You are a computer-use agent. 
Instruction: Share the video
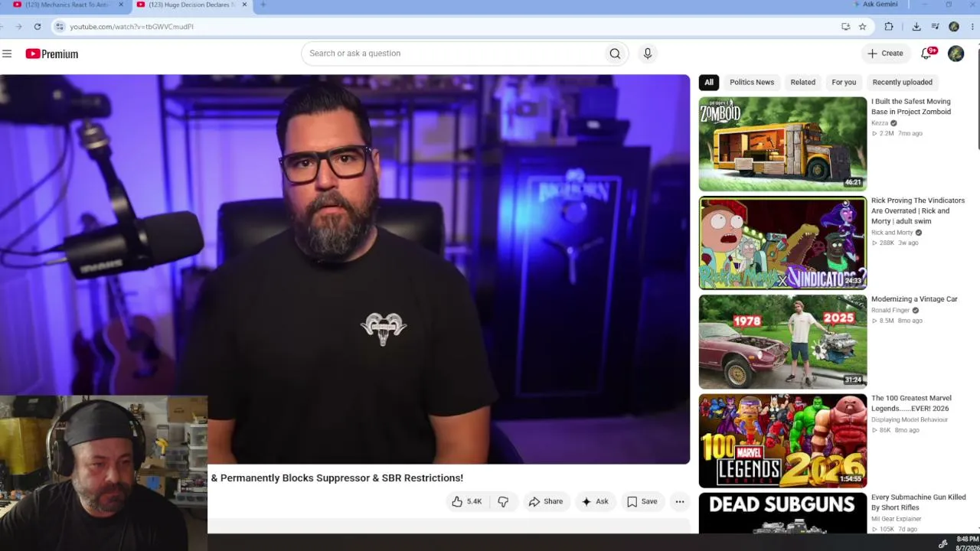(545, 502)
